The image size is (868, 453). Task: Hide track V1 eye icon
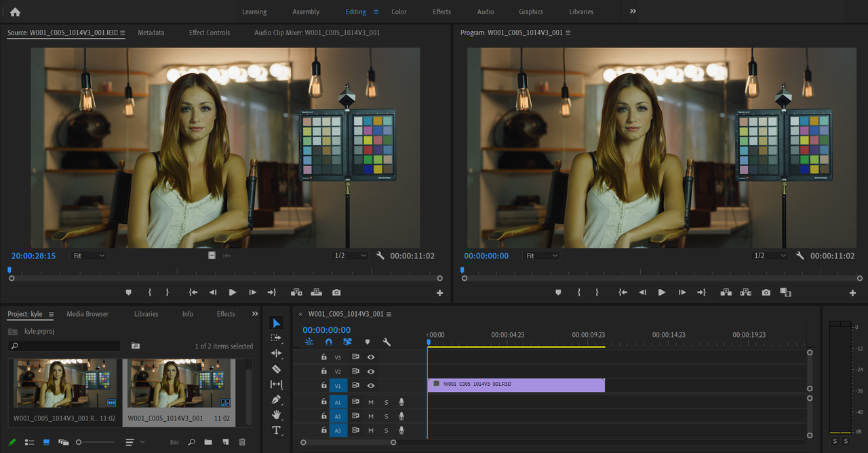371,385
